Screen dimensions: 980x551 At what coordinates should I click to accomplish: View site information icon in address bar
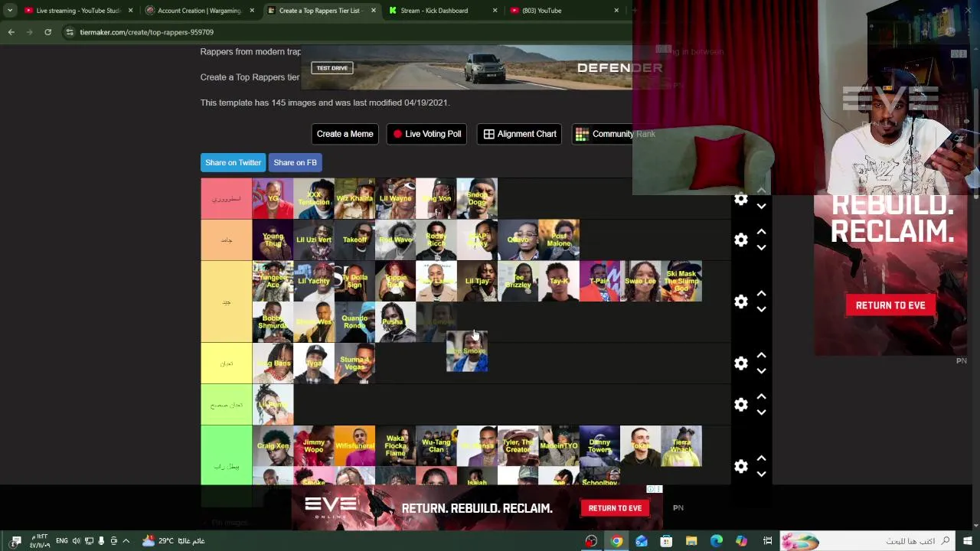pyautogui.click(x=70, y=32)
